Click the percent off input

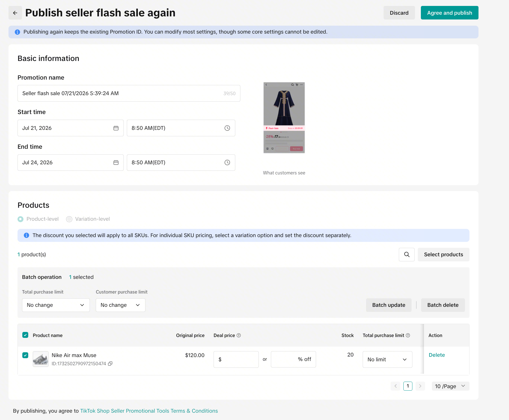point(293,360)
